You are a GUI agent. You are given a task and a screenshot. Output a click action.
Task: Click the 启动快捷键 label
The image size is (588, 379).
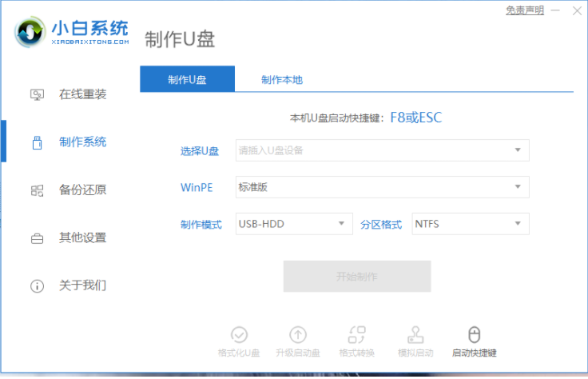click(474, 353)
